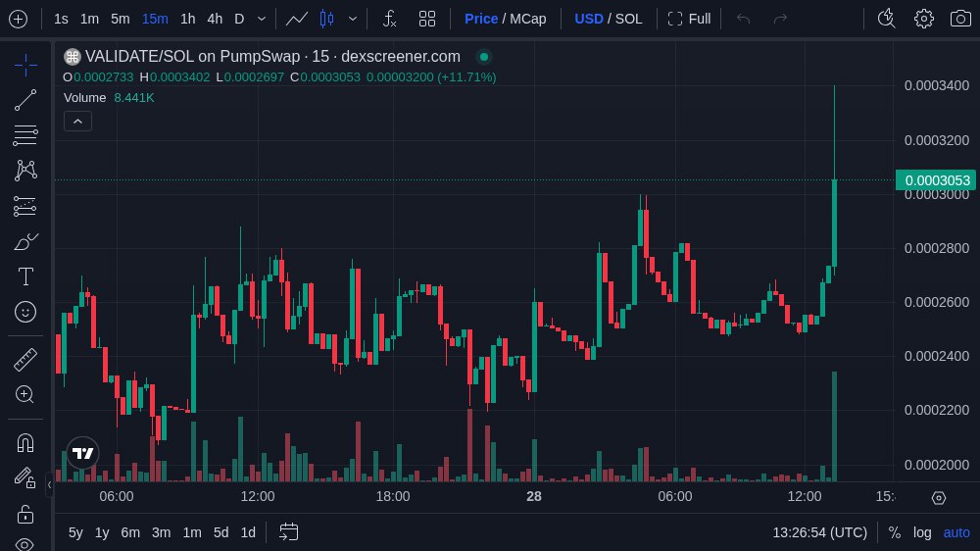Open chart settings gear icon
The height and width of the screenshot is (551, 980).
tap(923, 19)
